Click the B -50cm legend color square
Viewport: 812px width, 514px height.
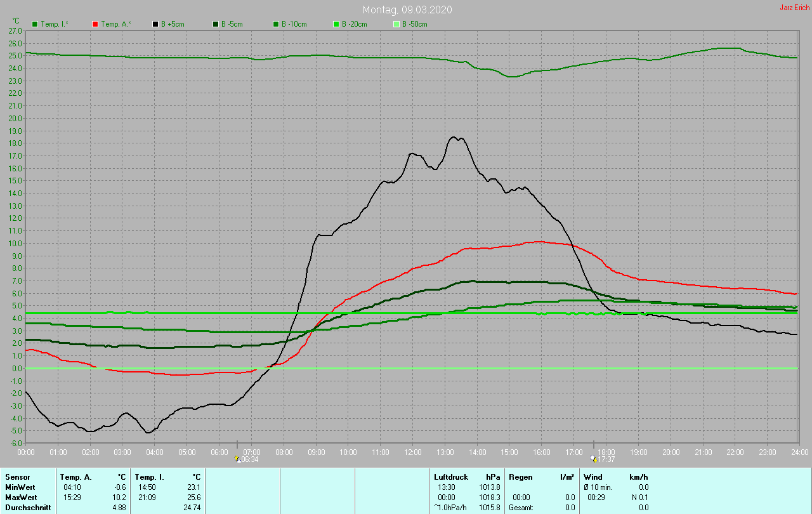396,24
